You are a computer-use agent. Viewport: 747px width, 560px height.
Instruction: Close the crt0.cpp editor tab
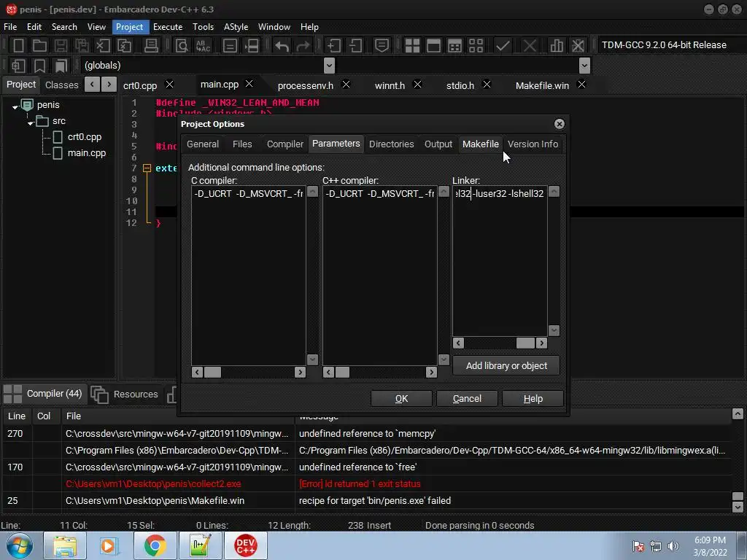point(169,85)
